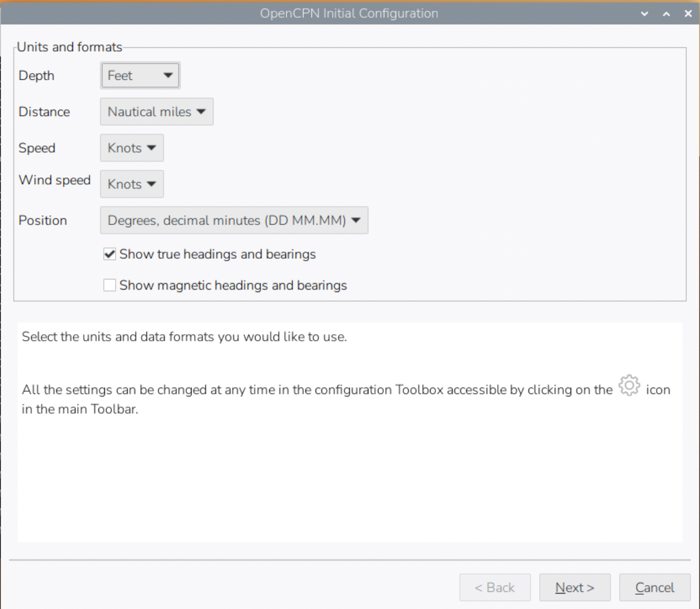This screenshot has height=609, width=700.
Task: Expand the Distance dropdown showing Nautical miles
Action: [x=157, y=112]
